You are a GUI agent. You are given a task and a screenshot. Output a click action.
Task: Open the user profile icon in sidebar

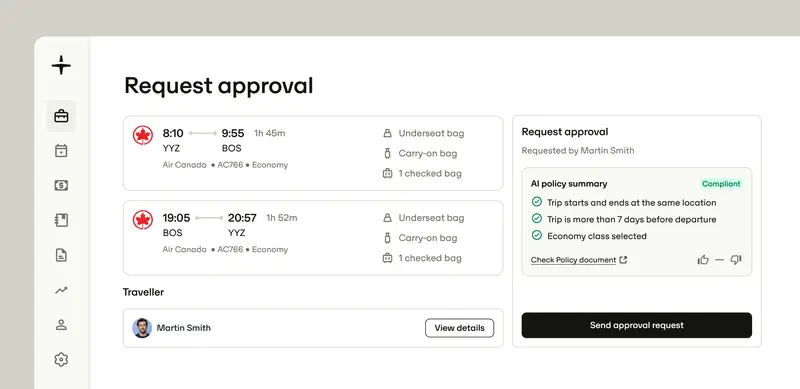point(61,325)
